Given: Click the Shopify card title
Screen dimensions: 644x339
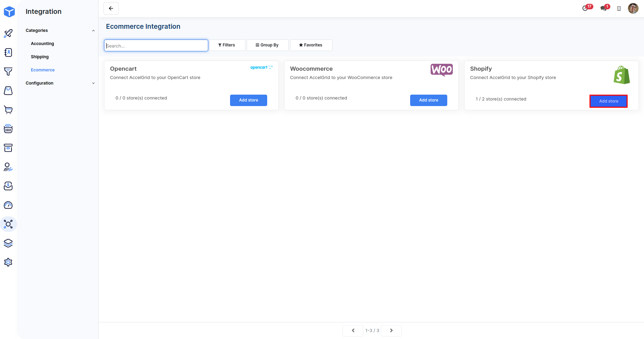Looking at the screenshot, I should point(481,69).
